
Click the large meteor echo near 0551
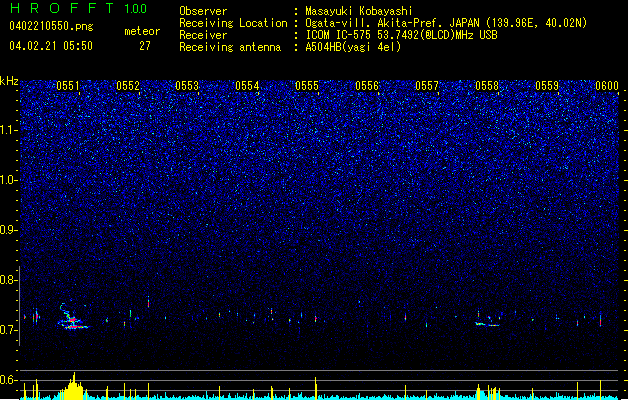(73, 317)
